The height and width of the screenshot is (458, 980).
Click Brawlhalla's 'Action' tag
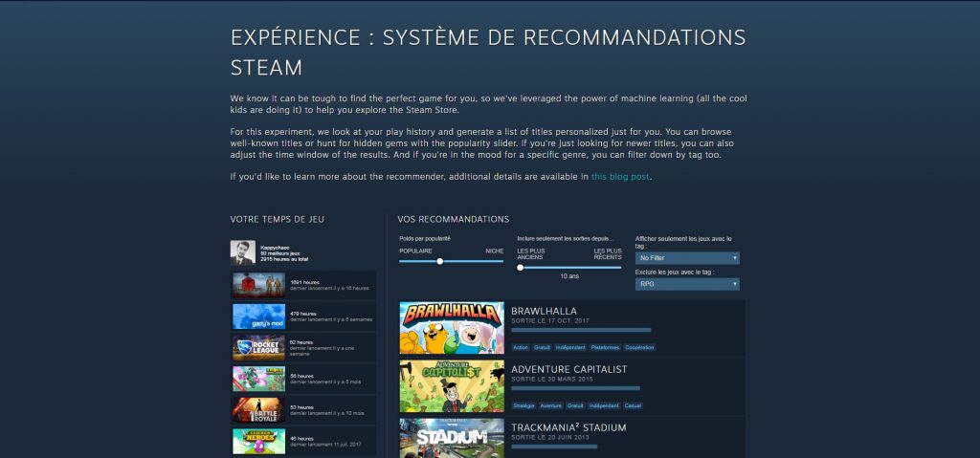(520, 347)
